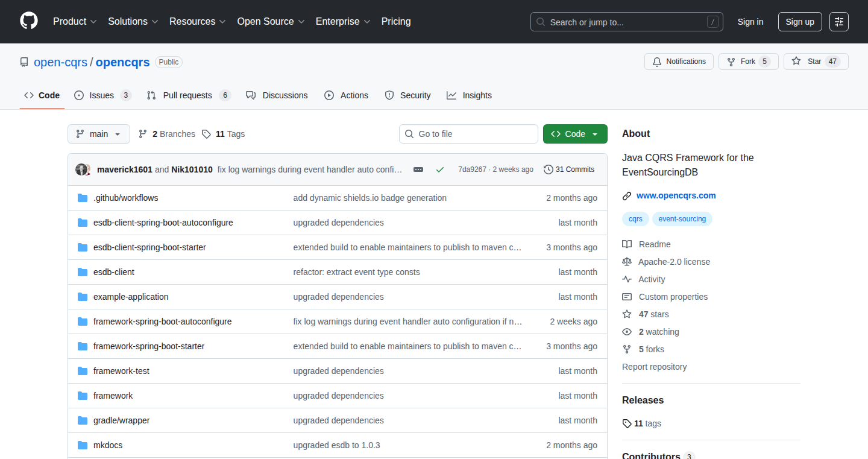Click the icon beside Custom properties
868x459 pixels.
[x=627, y=297]
